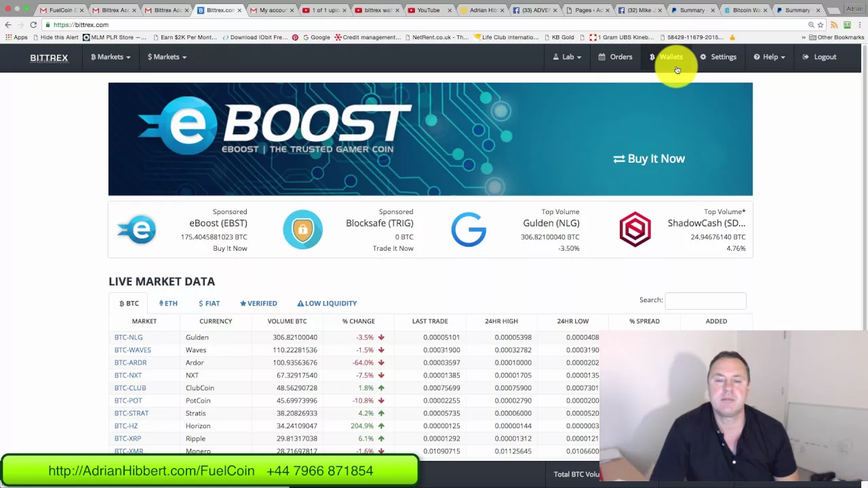This screenshot has width=868, height=488.
Task: Open the BTC-NXT market link
Action: tap(127, 375)
